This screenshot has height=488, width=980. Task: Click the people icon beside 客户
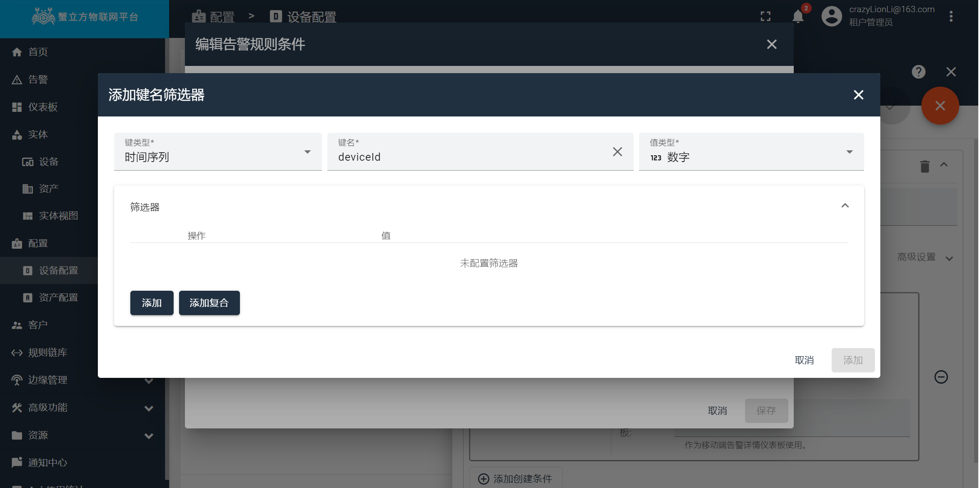17,325
